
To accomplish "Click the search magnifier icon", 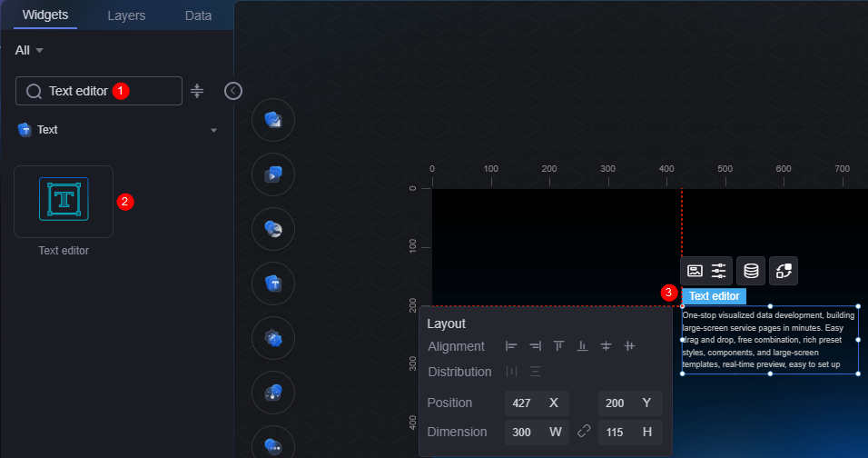I will point(34,92).
